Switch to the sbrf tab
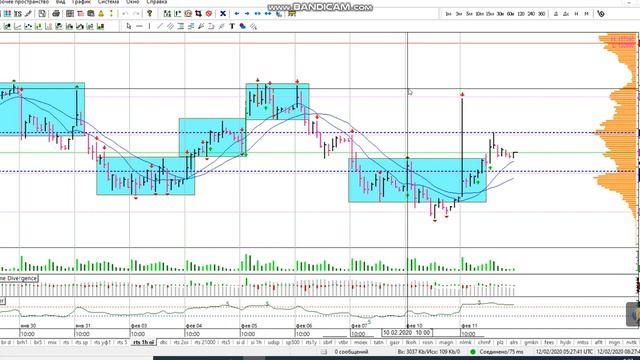 point(327,342)
